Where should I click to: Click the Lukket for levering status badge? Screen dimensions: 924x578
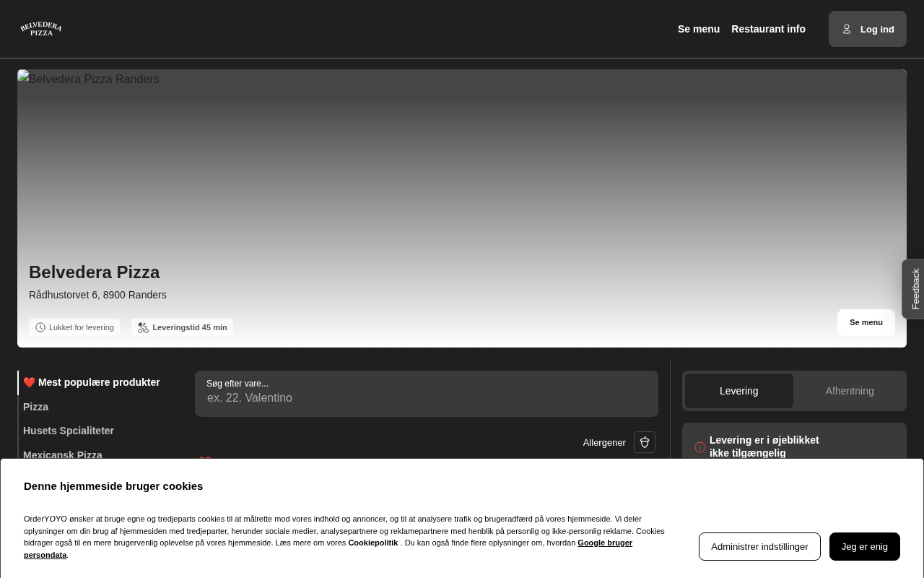74,327
